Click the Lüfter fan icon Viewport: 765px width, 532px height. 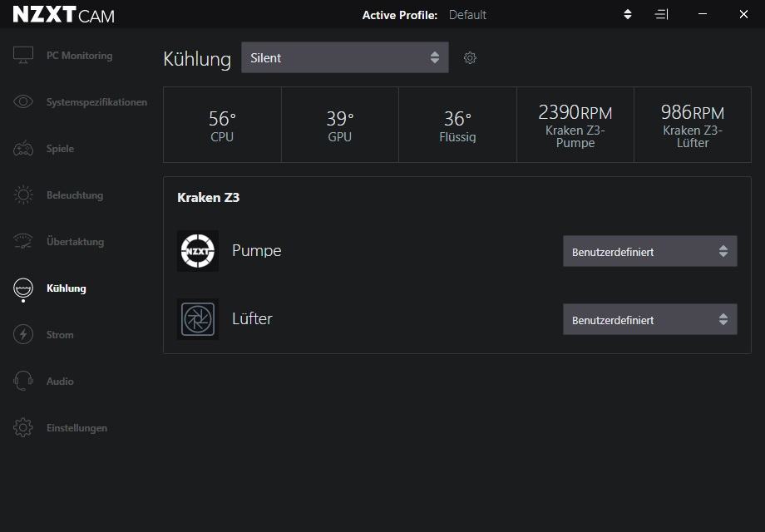pyautogui.click(x=198, y=319)
